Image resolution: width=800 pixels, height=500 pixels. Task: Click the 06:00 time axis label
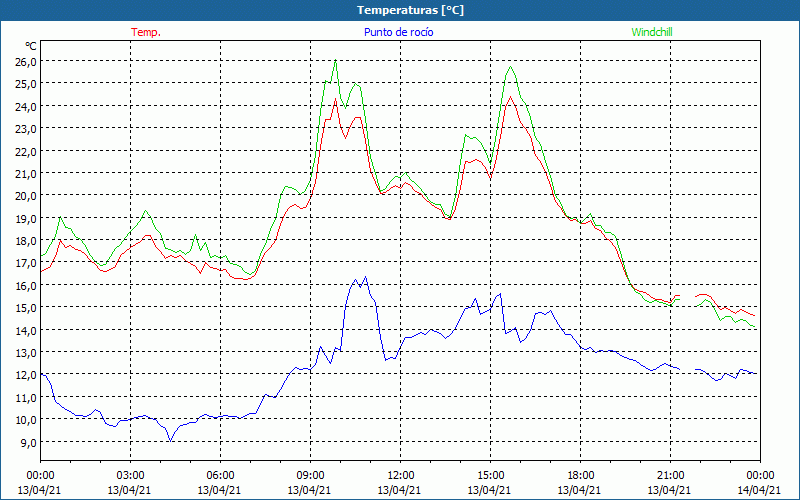pos(220,476)
